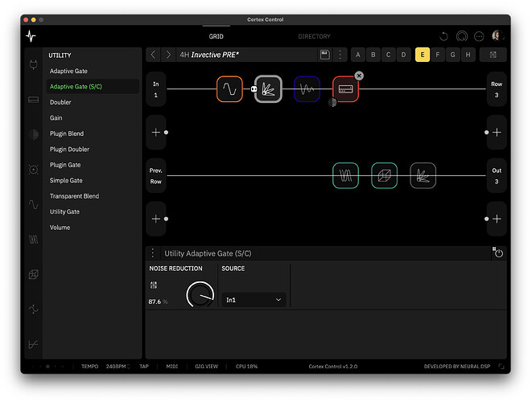
Task: Open the amp category icon in sidebar
Action: click(33, 100)
